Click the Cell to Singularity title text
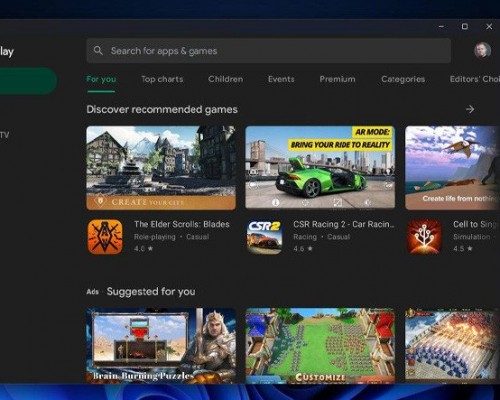The image size is (500, 400). tap(476, 224)
